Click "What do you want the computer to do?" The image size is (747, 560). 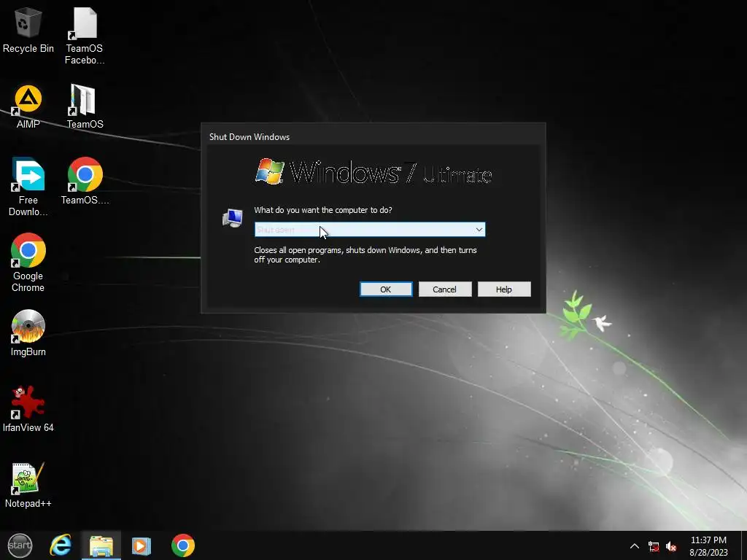323,210
